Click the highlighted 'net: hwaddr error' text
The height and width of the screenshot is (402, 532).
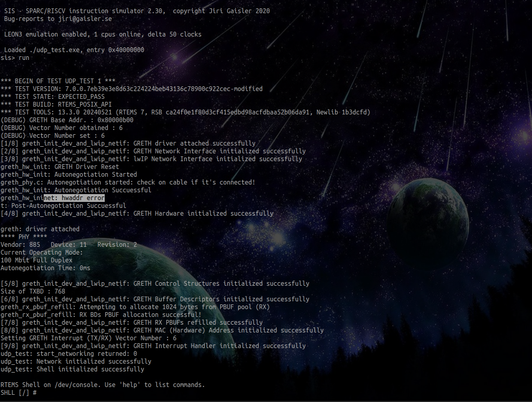click(x=74, y=198)
